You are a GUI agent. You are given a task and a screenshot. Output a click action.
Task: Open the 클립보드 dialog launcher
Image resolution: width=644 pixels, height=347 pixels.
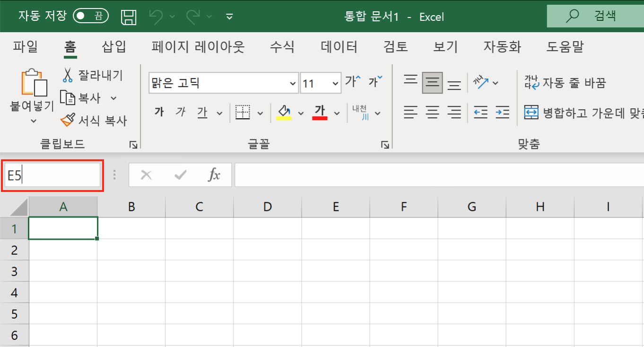coord(134,145)
